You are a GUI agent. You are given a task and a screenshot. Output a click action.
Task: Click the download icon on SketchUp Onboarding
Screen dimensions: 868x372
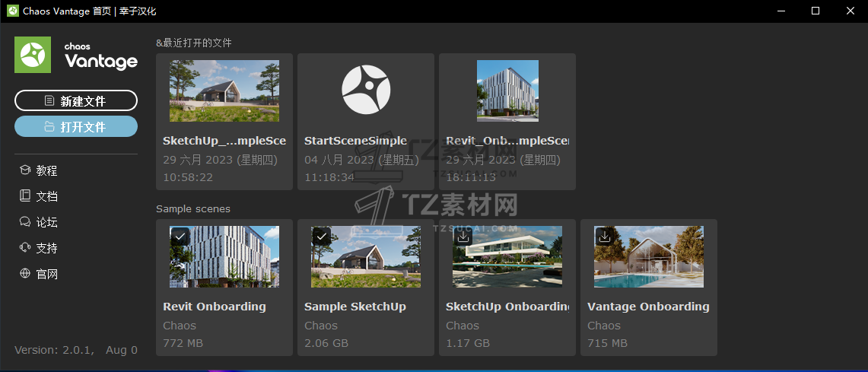click(x=463, y=236)
